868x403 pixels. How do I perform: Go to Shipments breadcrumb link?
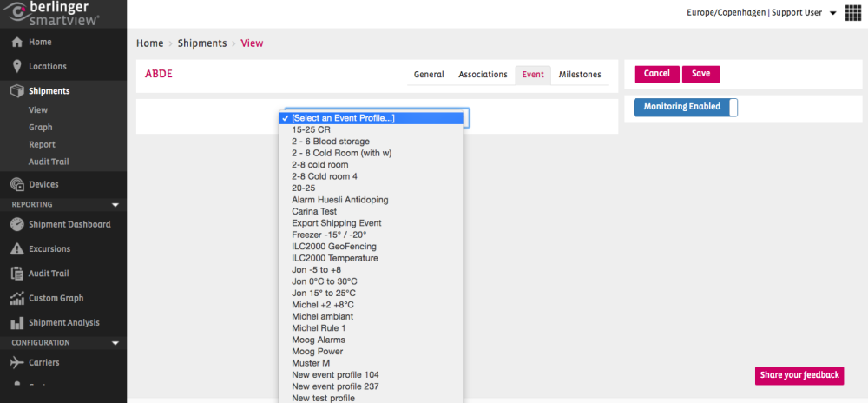(x=202, y=43)
